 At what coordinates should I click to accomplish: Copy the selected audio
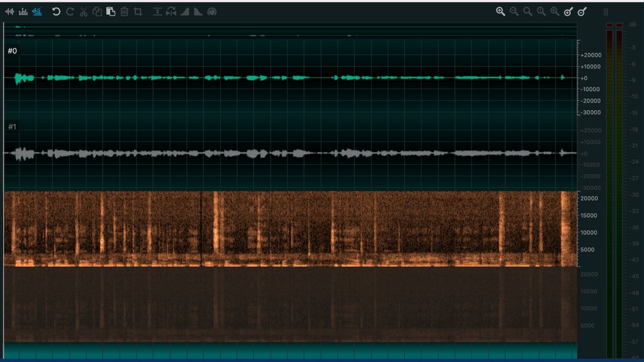tap(97, 11)
